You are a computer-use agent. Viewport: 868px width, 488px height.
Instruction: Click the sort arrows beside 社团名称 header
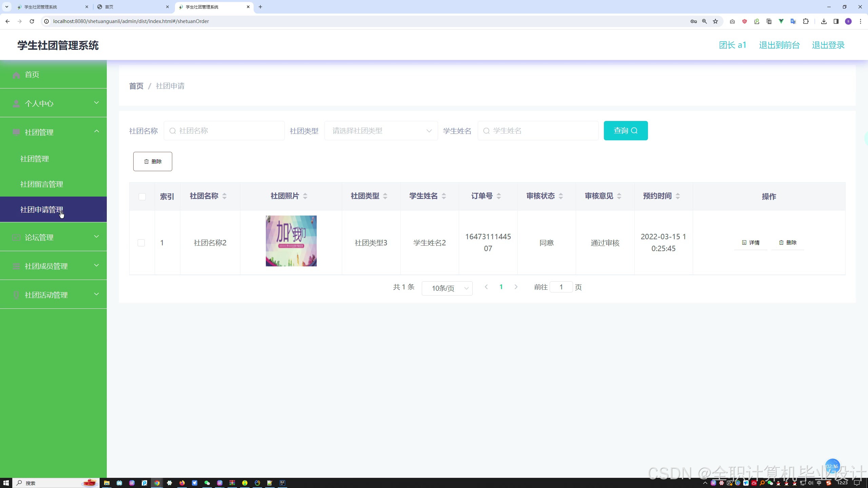point(224,196)
